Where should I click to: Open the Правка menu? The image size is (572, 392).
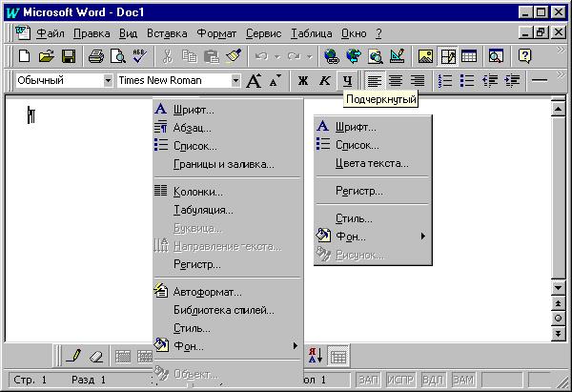point(92,33)
